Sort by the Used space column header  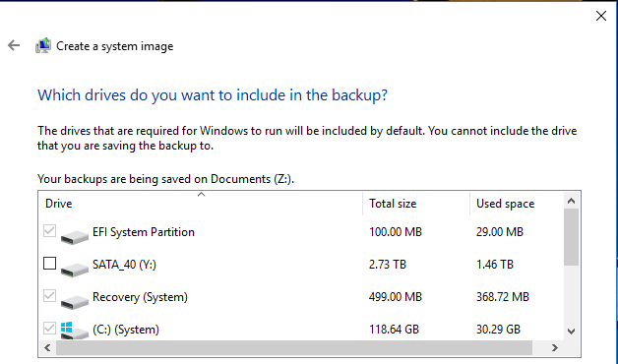(x=517, y=204)
